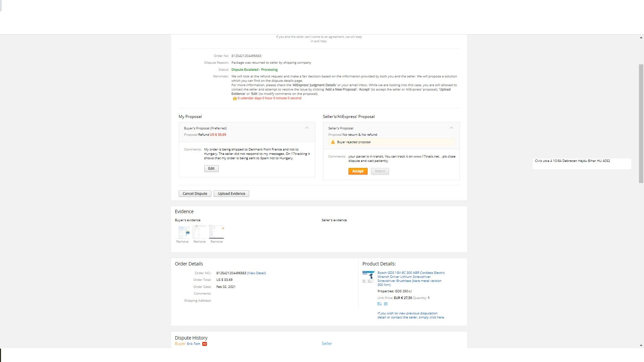Click the shipping truck icon under Unit Price
This screenshot has width=644, height=362.
coord(379,304)
